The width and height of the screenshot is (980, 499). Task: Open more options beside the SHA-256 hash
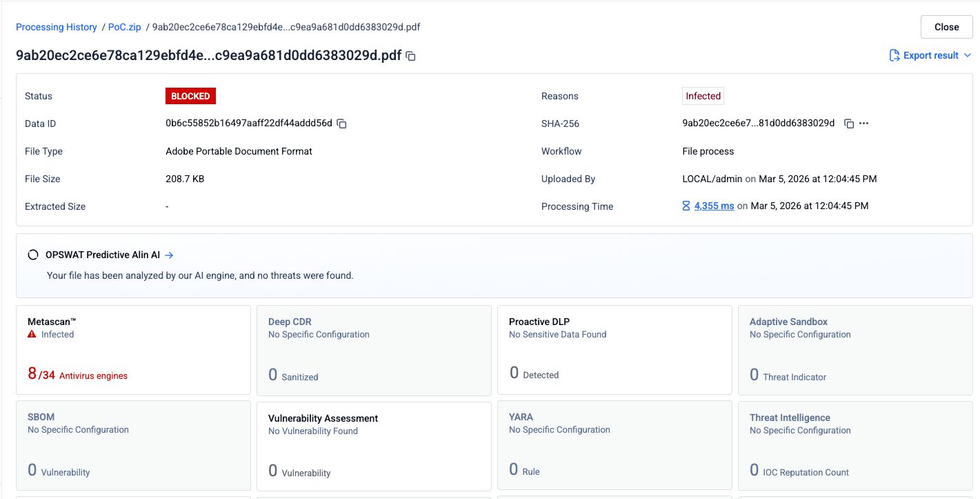pos(863,124)
